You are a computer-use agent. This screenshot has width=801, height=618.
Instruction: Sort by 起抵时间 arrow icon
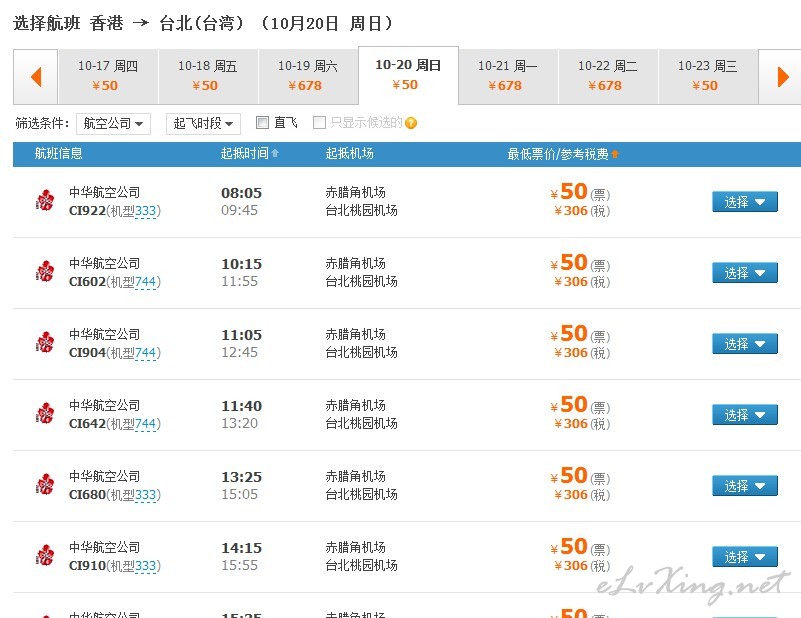tap(275, 153)
